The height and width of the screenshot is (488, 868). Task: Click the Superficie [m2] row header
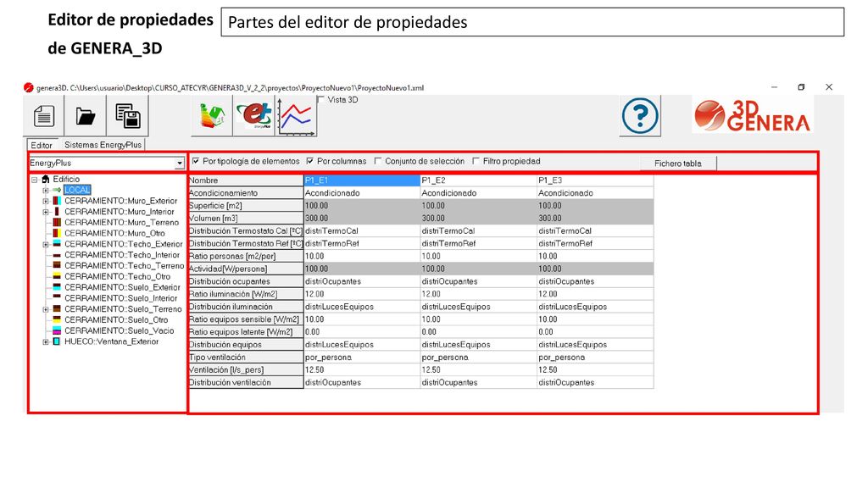pos(246,205)
